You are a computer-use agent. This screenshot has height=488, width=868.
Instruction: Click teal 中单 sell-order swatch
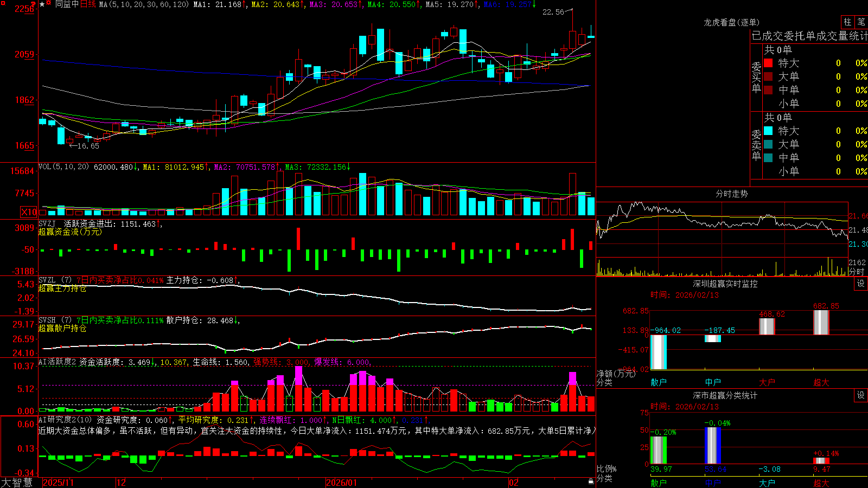click(x=768, y=158)
